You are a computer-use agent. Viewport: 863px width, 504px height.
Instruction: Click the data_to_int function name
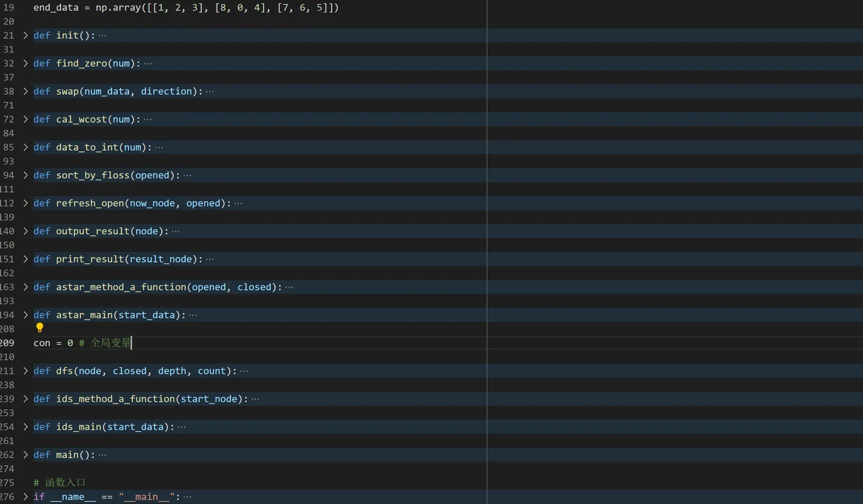[x=87, y=147]
